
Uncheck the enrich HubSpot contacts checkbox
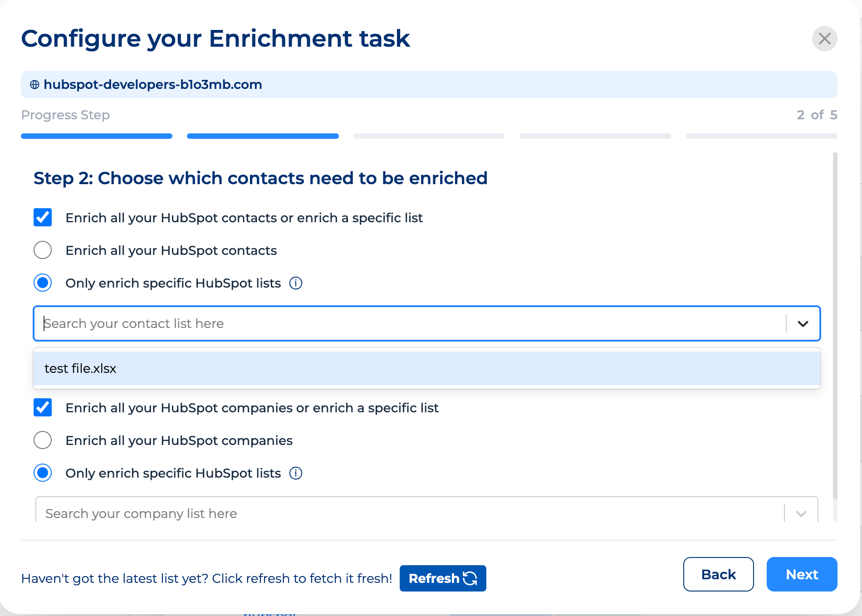[x=42, y=218]
